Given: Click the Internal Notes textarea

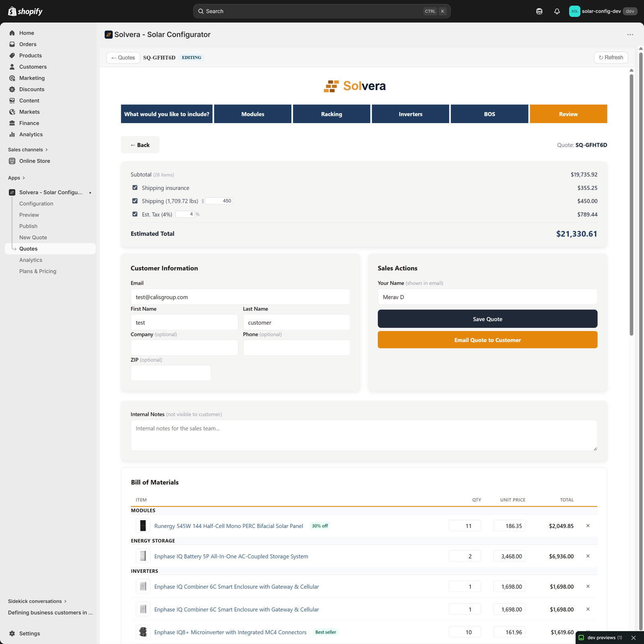Looking at the screenshot, I should pyautogui.click(x=364, y=436).
